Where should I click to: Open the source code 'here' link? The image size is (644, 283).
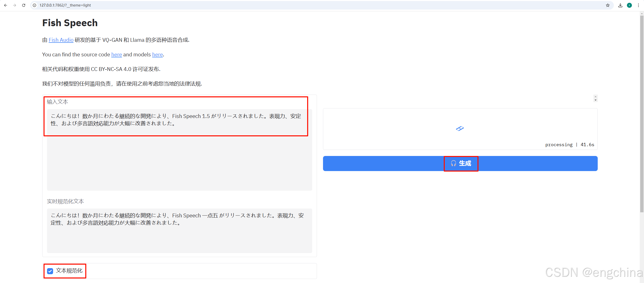pyautogui.click(x=116, y=55)
